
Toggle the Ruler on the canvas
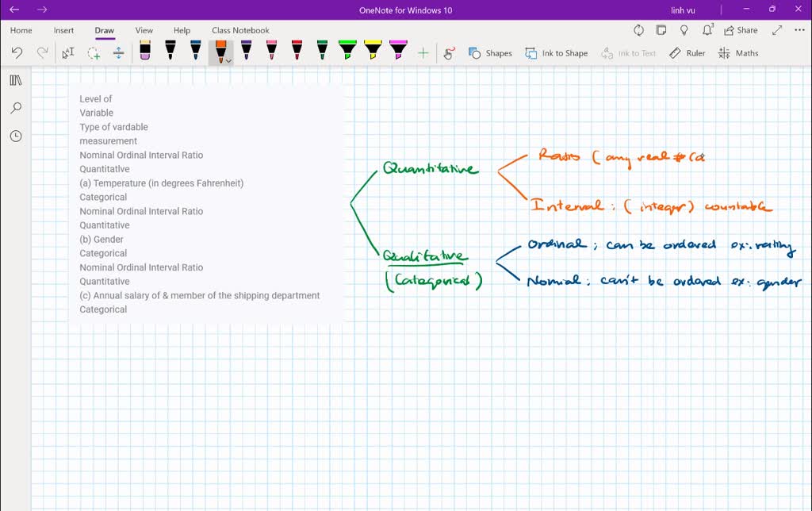(687, 53)
